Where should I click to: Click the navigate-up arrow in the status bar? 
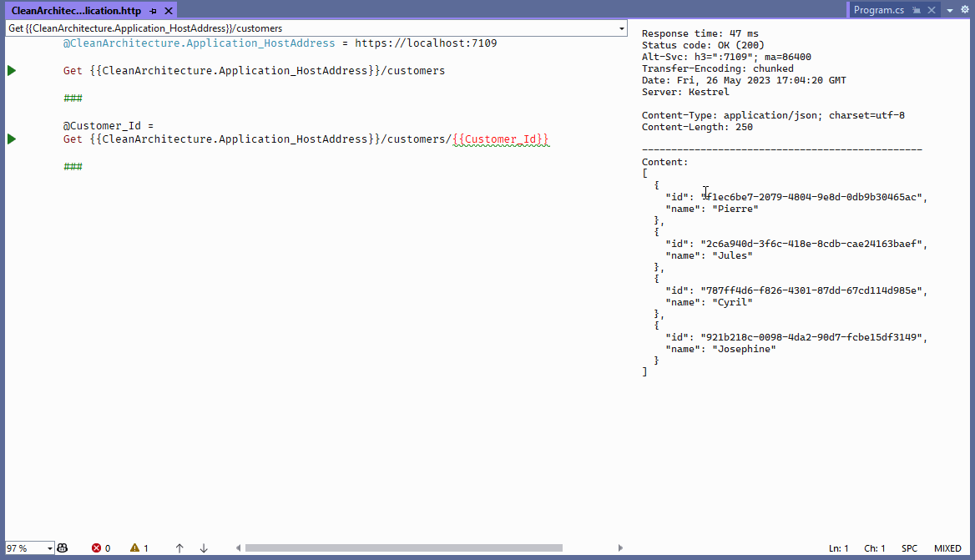(179, 548)
